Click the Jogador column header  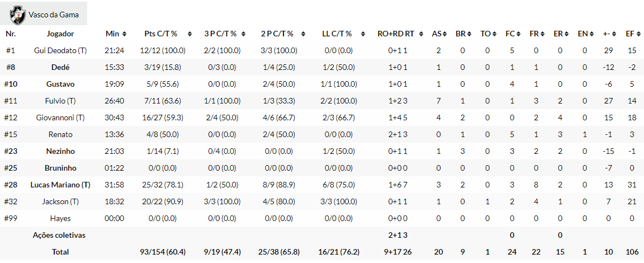[60, 34]
